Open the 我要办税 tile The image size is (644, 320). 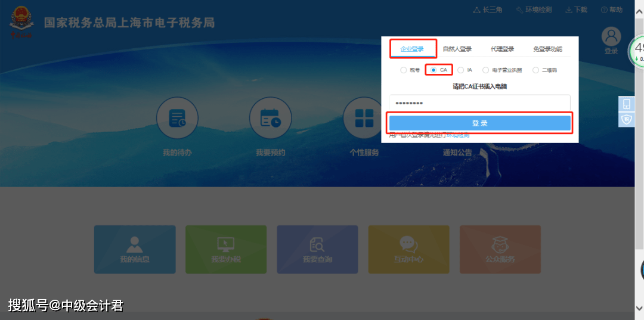(226, 249)
